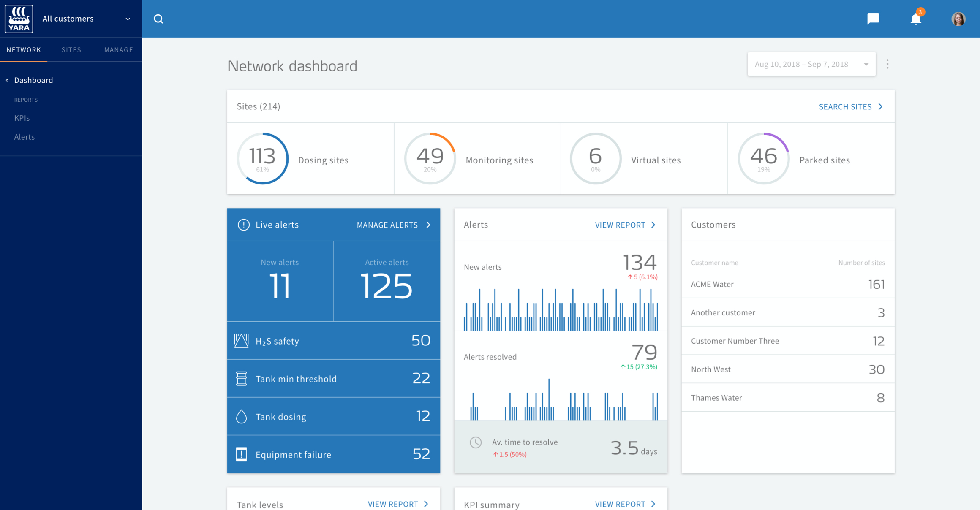
Task: Click the H2S safety alert icon
Action: [x=241, y=341]
